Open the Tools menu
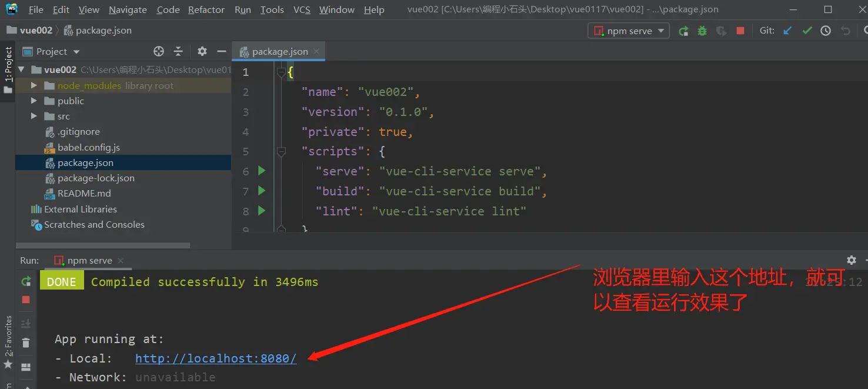 click(x=272, y=9)
